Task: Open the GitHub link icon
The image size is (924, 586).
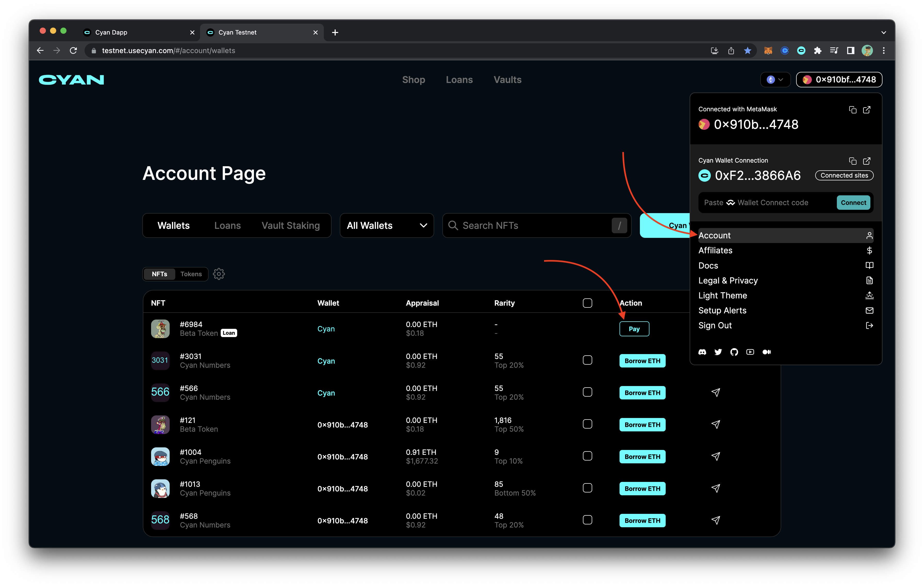Action: click(x=734, y=352)
